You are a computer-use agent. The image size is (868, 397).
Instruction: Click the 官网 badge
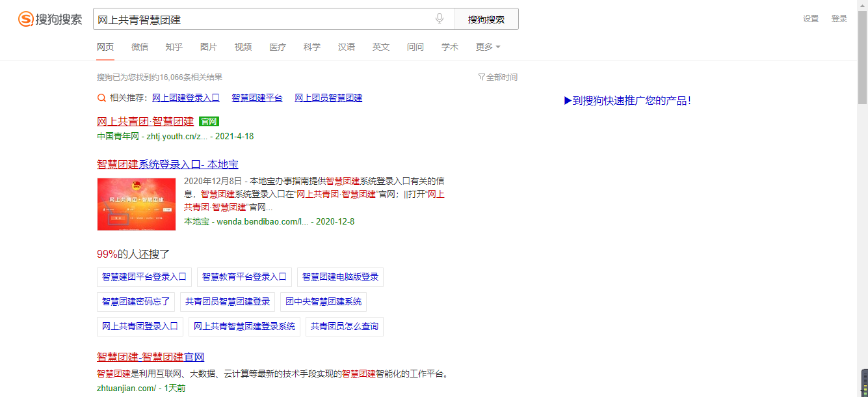click(209, 121)
